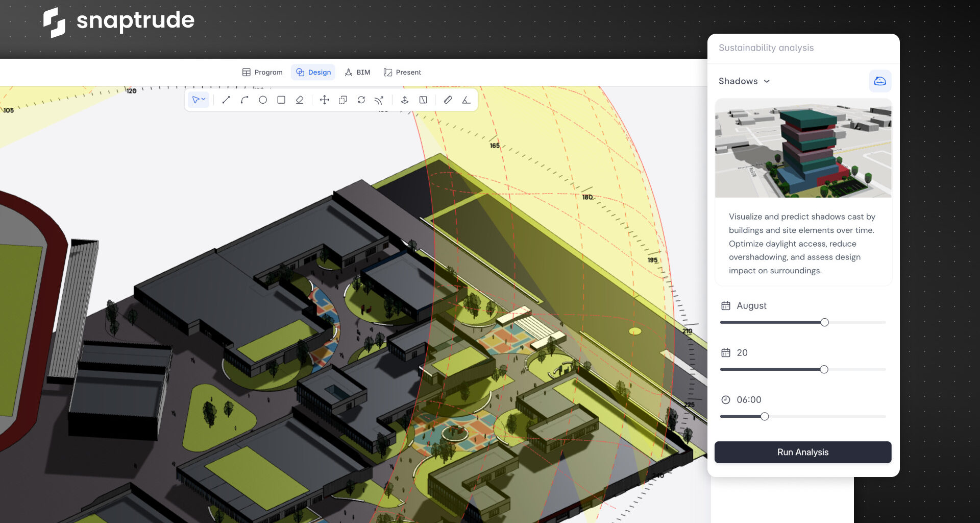980x523 pixels.
Task: Pick the rectangle shape tool
Action: click(281, 100)
